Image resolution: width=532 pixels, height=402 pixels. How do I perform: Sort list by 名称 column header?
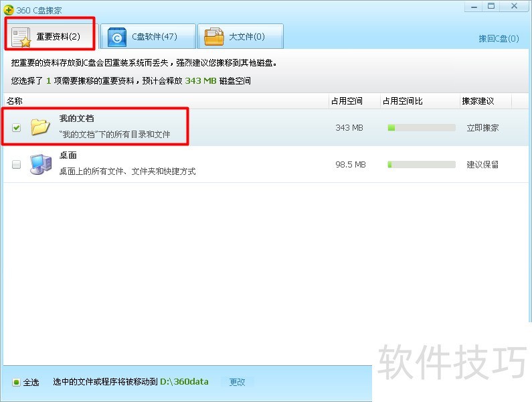(15, 101)
